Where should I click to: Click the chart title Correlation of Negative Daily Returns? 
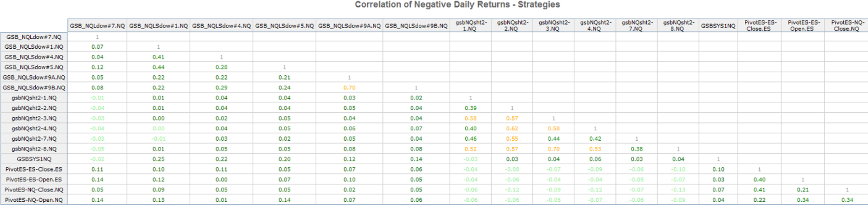coord(457,5)
